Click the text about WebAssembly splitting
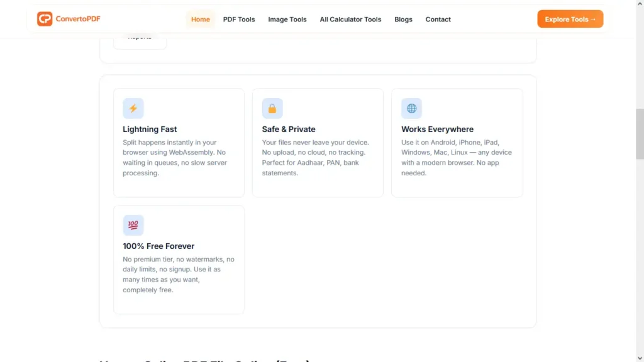 point(175,158)
